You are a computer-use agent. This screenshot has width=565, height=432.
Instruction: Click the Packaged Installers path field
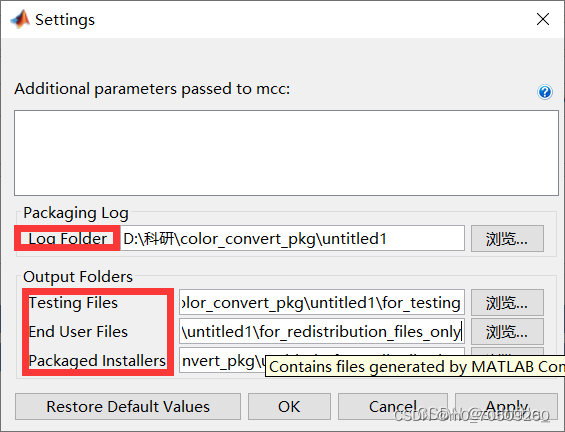coord(222,360)
